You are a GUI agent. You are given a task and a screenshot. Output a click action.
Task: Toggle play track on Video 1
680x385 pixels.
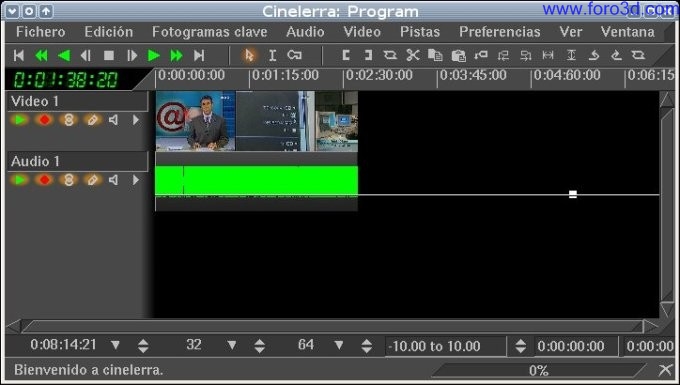[20, 120]
